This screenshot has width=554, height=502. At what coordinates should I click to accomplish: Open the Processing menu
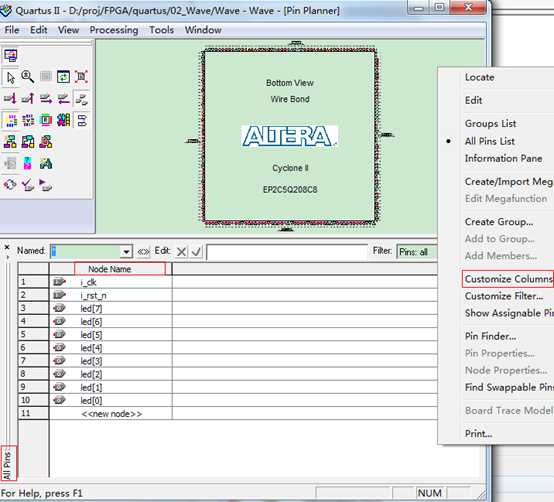coord(114,30)
